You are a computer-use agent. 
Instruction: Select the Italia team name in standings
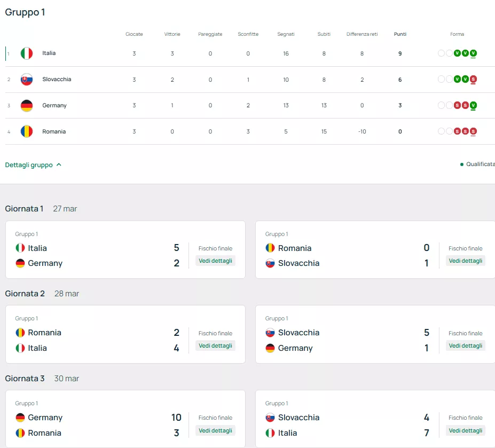coord(49,53)
